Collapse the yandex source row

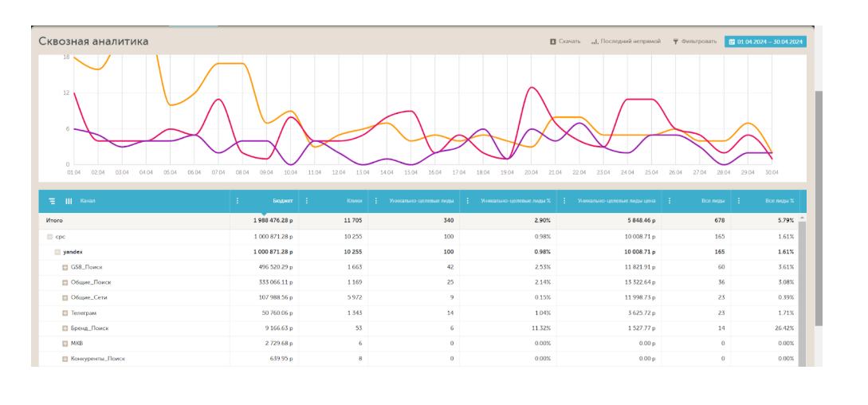coord(57,252)
